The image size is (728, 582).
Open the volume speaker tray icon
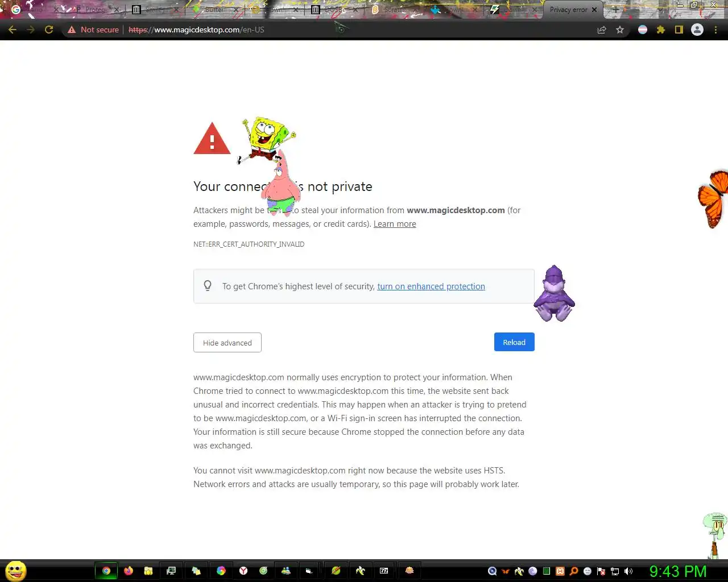[628, 571]
